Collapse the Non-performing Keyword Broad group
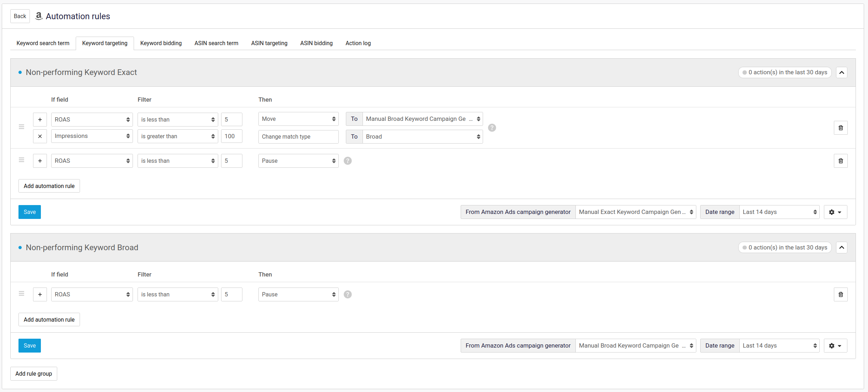 [841, 248]
